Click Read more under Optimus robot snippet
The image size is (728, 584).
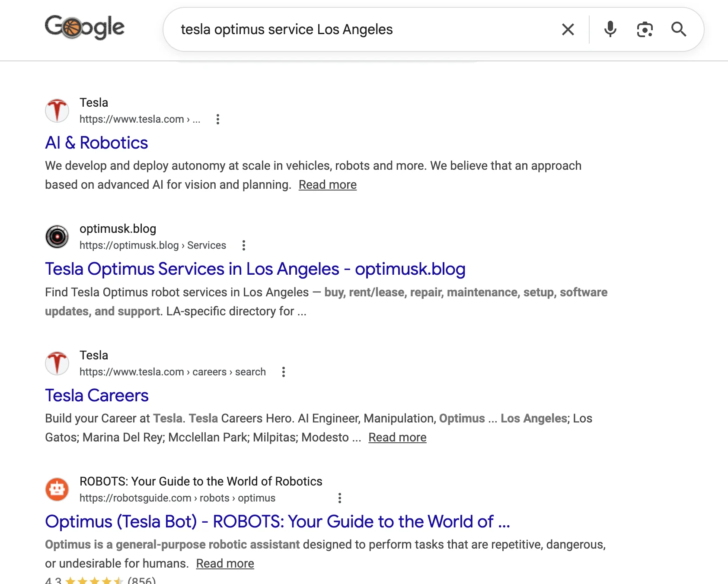[x=225, y=563]
